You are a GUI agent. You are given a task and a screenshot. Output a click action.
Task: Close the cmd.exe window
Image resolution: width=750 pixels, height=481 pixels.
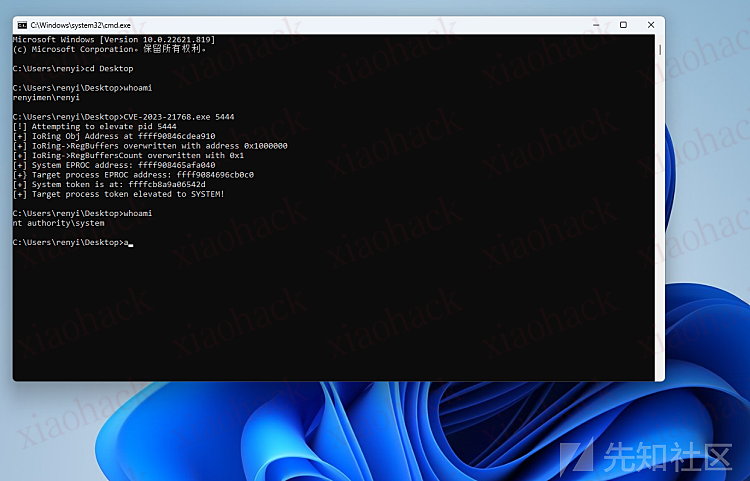click(x=651, y=25)
